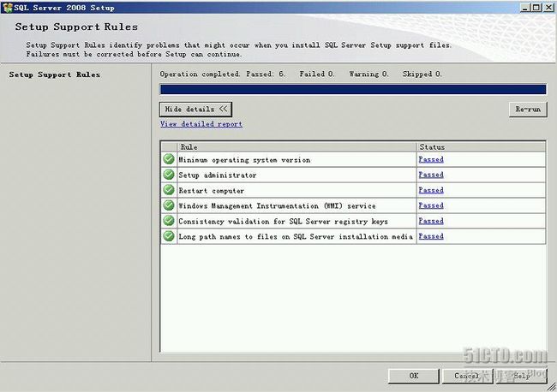Click the SQL Server Setup title bar icon
Image resolution: width=557 pixels, height=392 pixels.
tap(7, 8)
